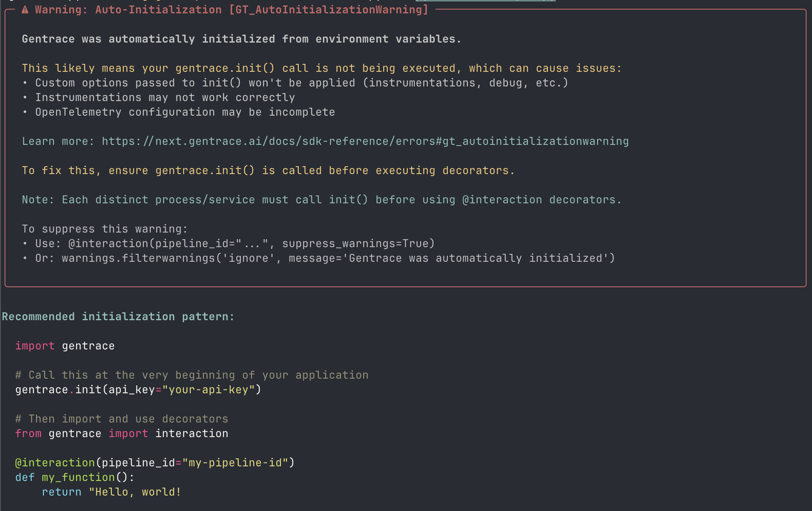Select the import gentrace statement
812x511 pixels.
65,346
